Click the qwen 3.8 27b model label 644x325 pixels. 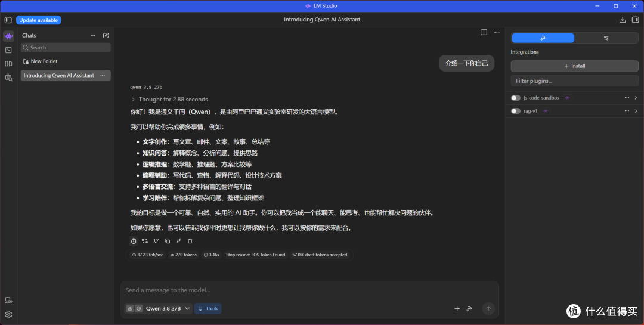[x=146, y=88]
